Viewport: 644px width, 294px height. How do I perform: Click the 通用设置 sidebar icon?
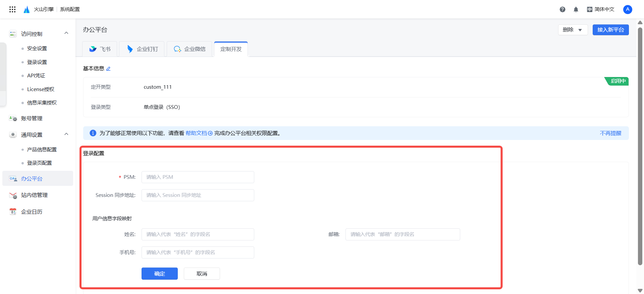click(x=13, y=135)
